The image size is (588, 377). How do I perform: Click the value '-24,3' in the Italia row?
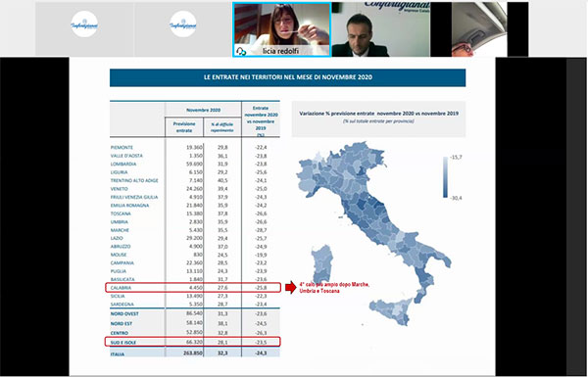coord(261,353)
